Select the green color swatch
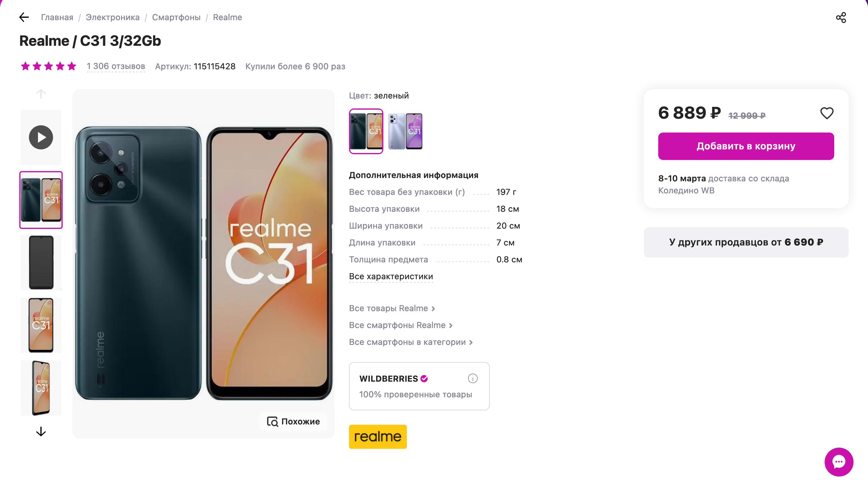 click(366, 131)
